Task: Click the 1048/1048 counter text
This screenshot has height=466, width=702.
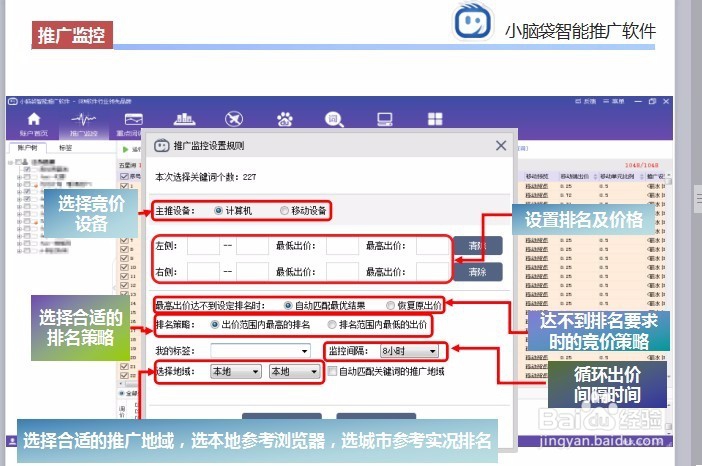Action: pos(641,165)
